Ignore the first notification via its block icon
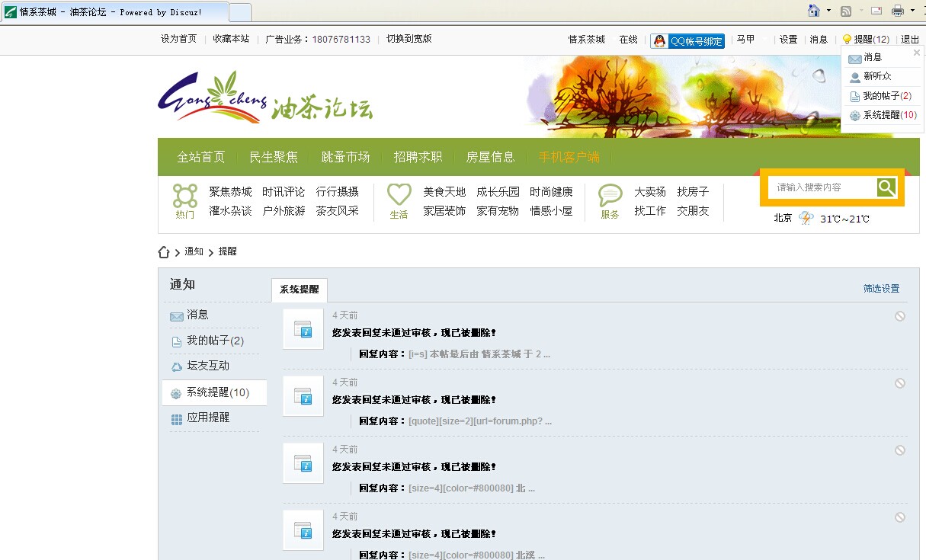Image resolution: width=926 pixels, height=560 pixels. [x=901, y=315]
